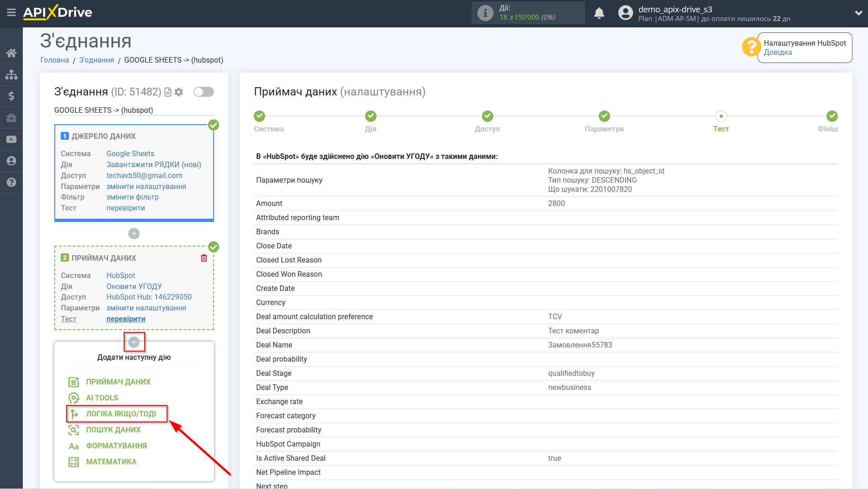Click змінити фільтр link
The image size is (868, 489).
pos(132,197)
